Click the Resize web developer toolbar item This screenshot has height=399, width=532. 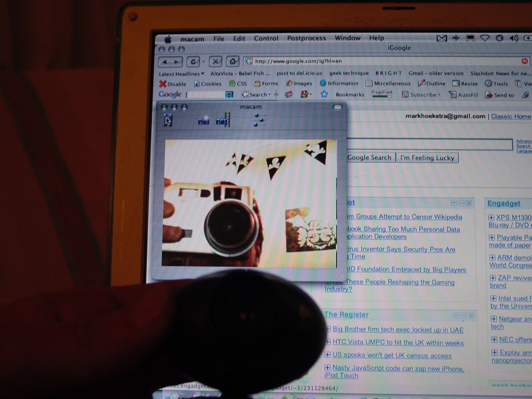pos(465,84)
